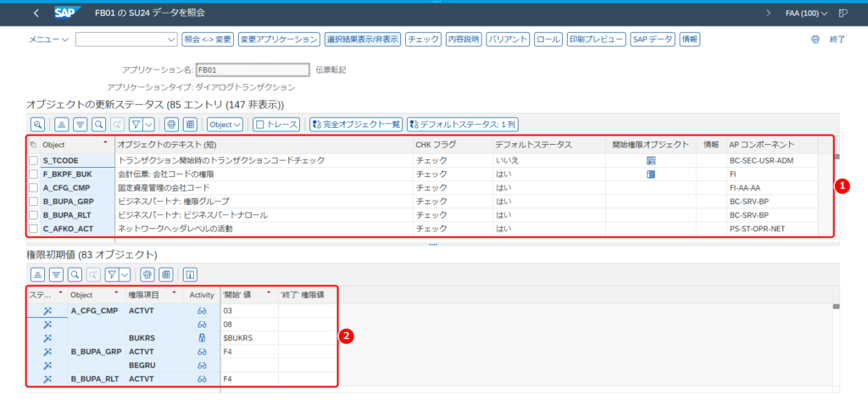Click information icon in authorization defaults toolbar
Screen dimensions: 868x416
tap(191, 274)
